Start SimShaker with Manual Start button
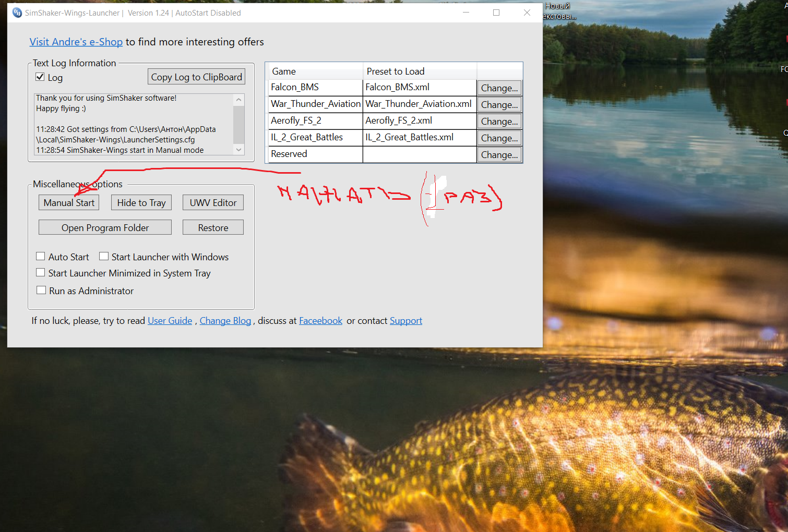This screenshot has width=788, height=532. 69,202
